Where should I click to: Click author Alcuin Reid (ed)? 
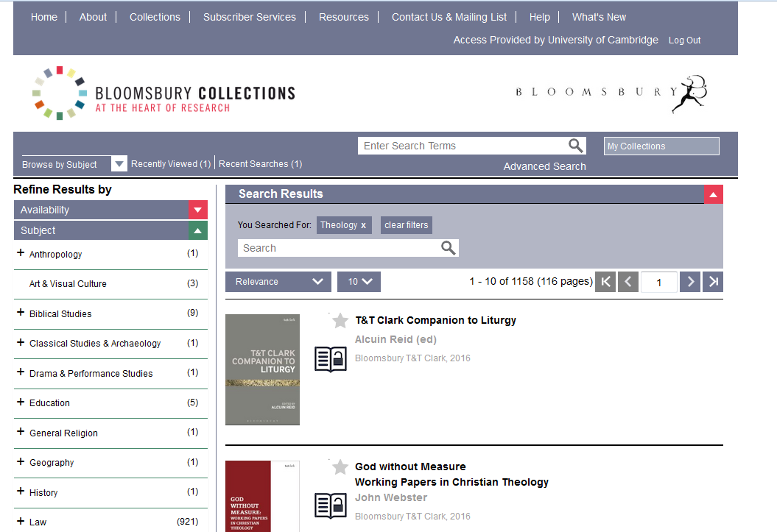[x=395, y=339]
